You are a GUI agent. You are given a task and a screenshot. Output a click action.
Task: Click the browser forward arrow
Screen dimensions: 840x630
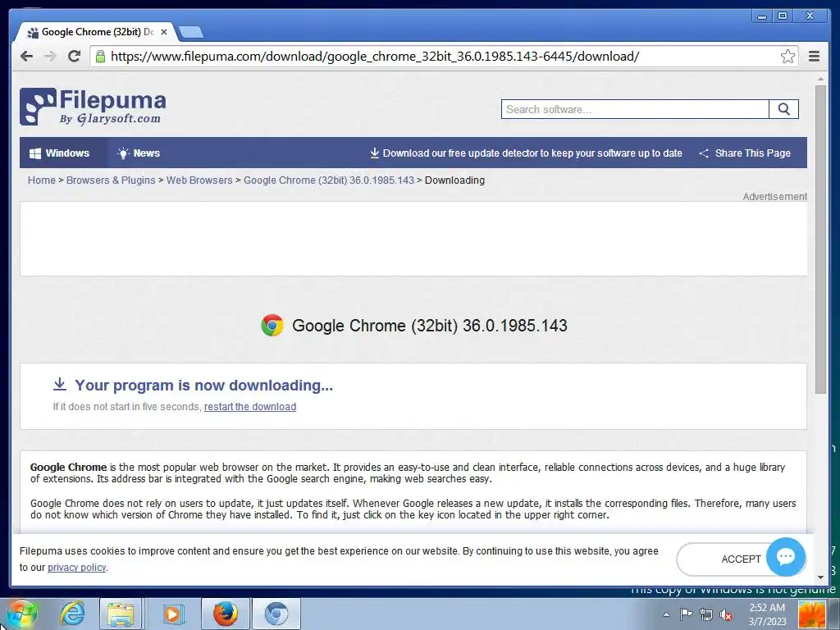click(50, 57)
